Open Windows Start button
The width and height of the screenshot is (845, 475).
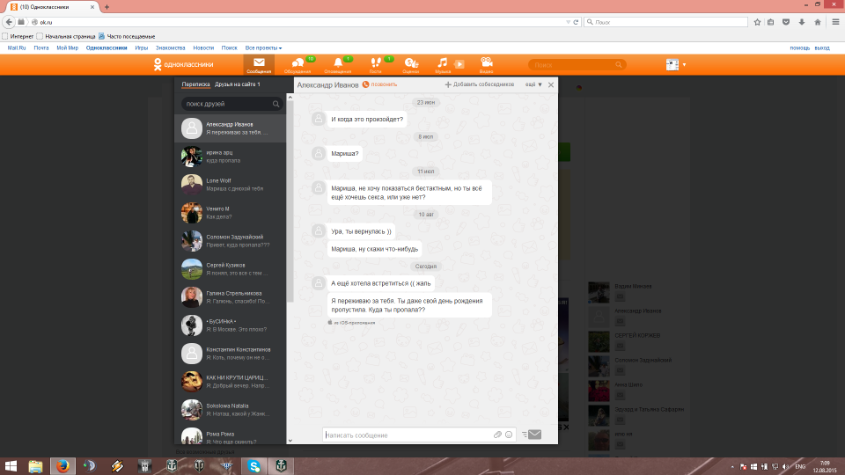[x=11, y=466]
